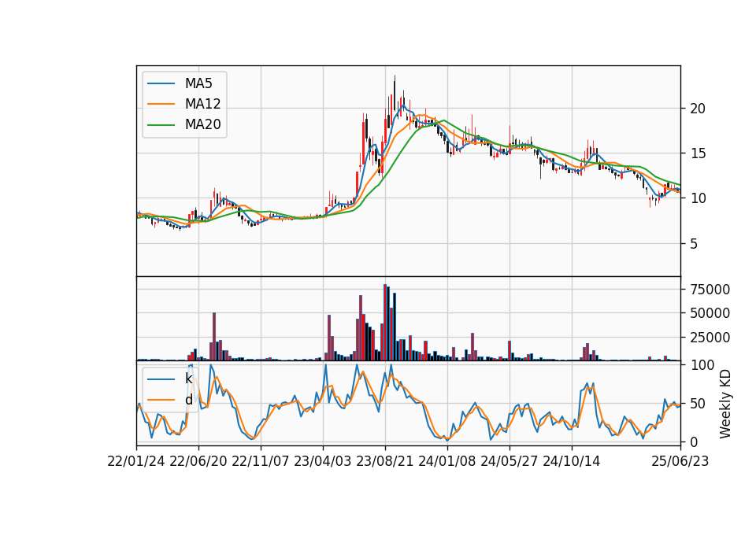Click the 23/04/03 date tick label
Screen dimensions: 756x543
[x=323, y=462]
